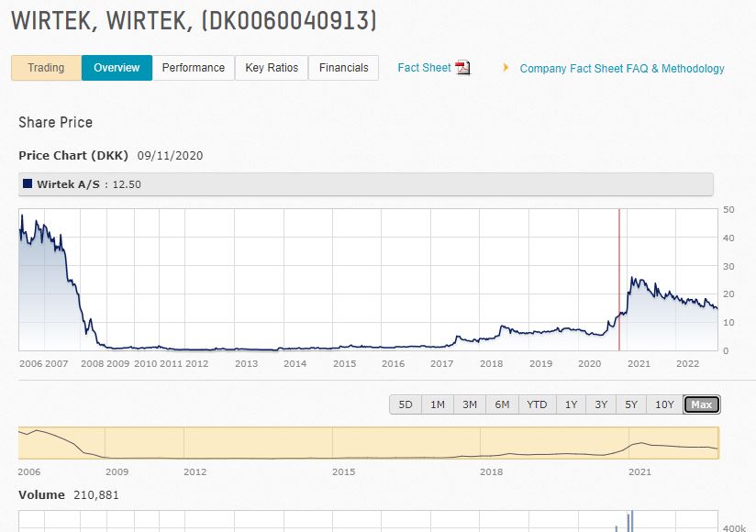The width and height of the screenshot is (756, 532).
Task: Open the Performance tab
Action: [x=193, y=68]
